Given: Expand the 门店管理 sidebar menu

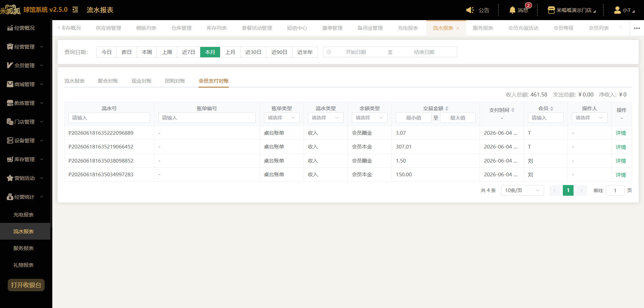Looking at the screenshot, I should tap(25, 122).
